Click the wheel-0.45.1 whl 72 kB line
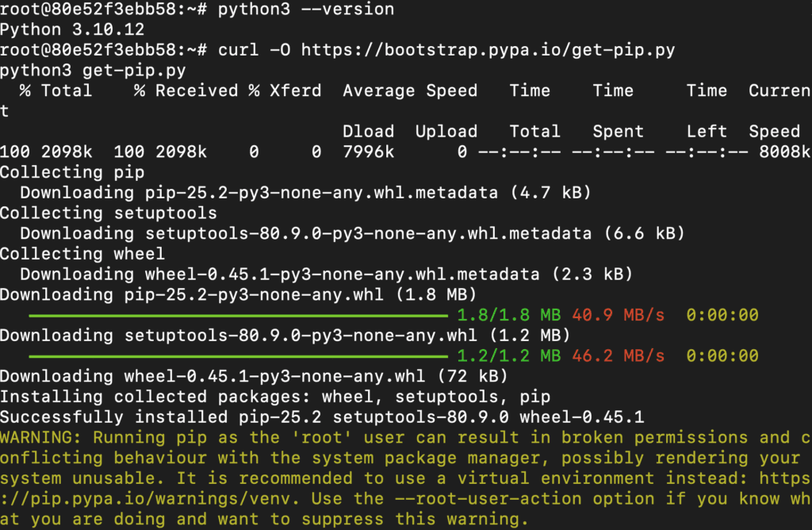Image resolution: width=812 pixels, height=530 pixels. click(254, 376)
